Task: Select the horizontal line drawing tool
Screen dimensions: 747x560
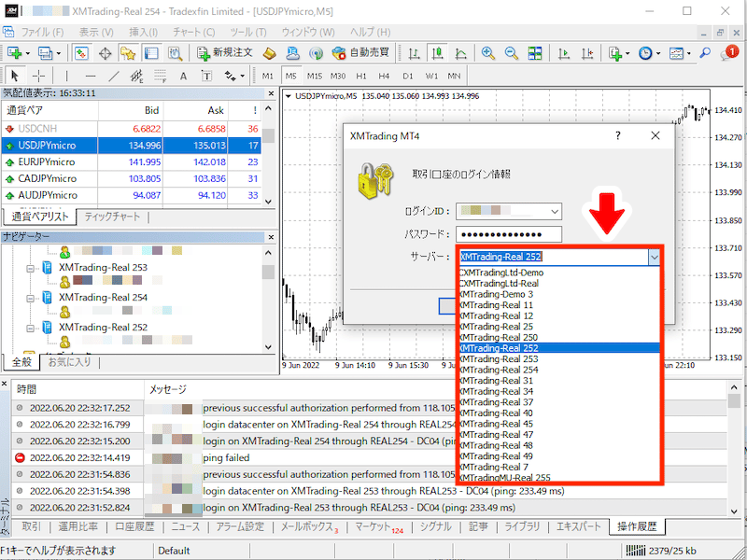Action: 91,76
